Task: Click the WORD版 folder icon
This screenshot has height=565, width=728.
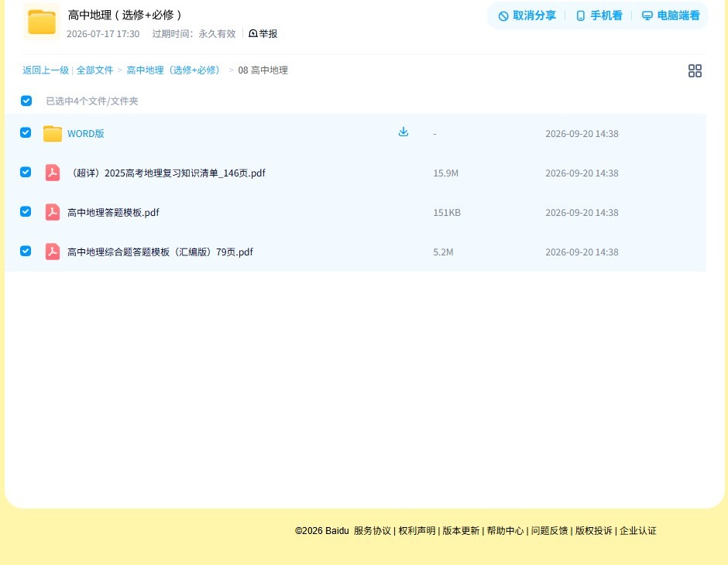Action: [53, 133]
